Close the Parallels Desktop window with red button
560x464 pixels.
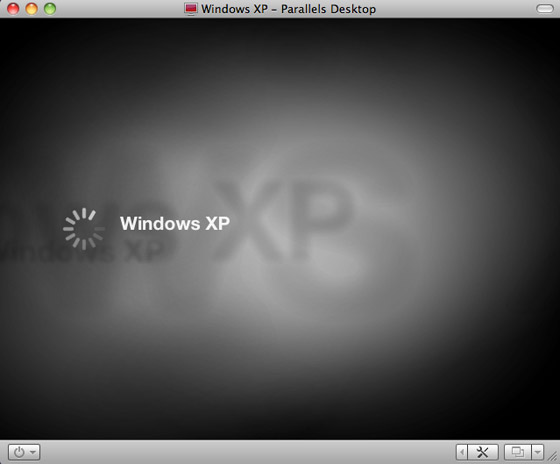click(x=13, y=9)
